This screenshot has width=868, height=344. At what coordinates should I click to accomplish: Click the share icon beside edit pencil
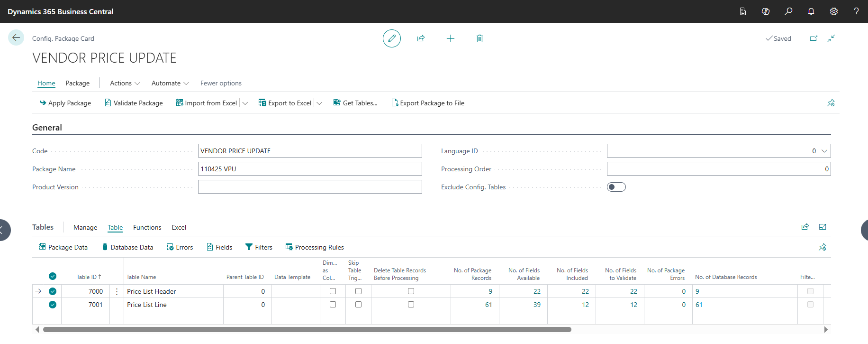(421, 38)
